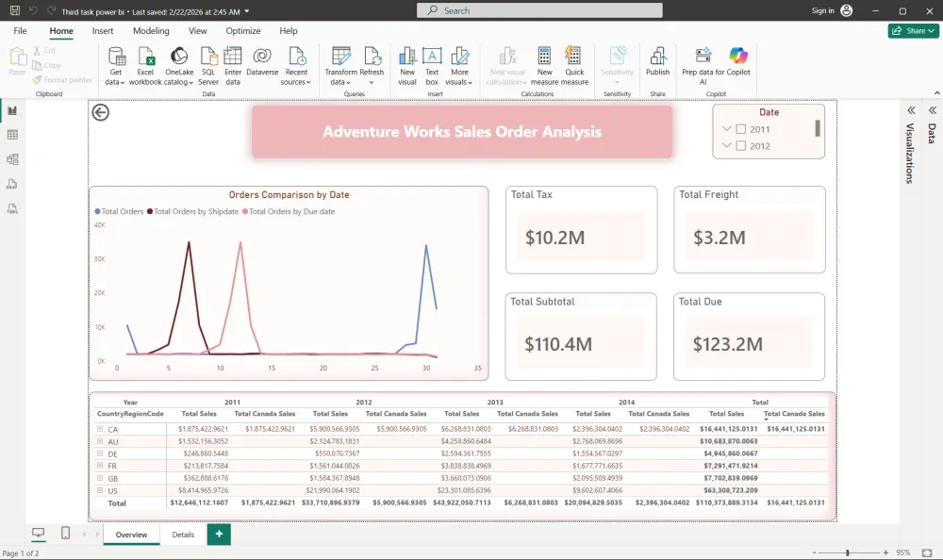
Task: Click Fit to page icon
Action: [927, 552]
